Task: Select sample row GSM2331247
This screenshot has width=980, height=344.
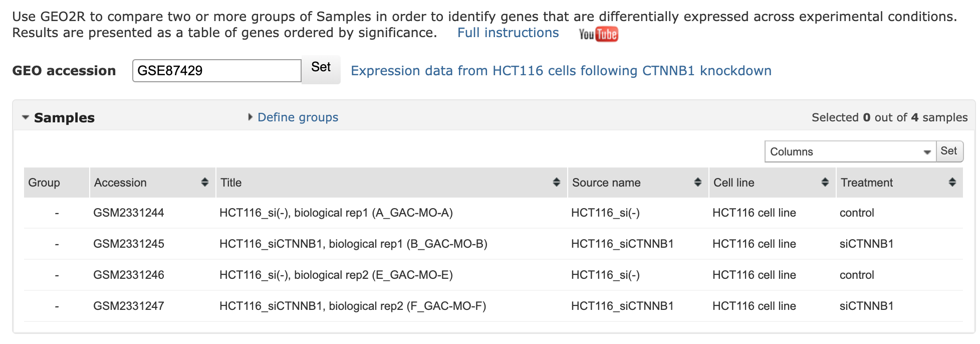Action: pyautogui.click(x=128, y=306)
